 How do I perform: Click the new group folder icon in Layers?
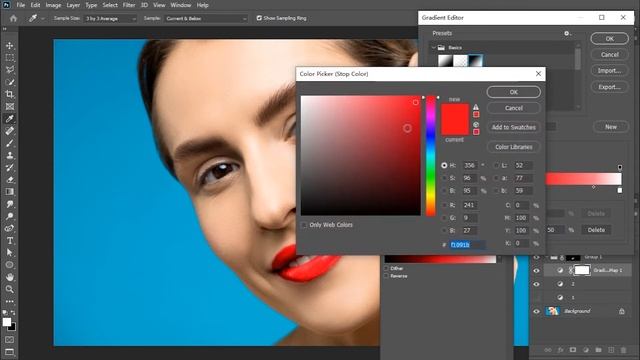click(x=598, y=350)
